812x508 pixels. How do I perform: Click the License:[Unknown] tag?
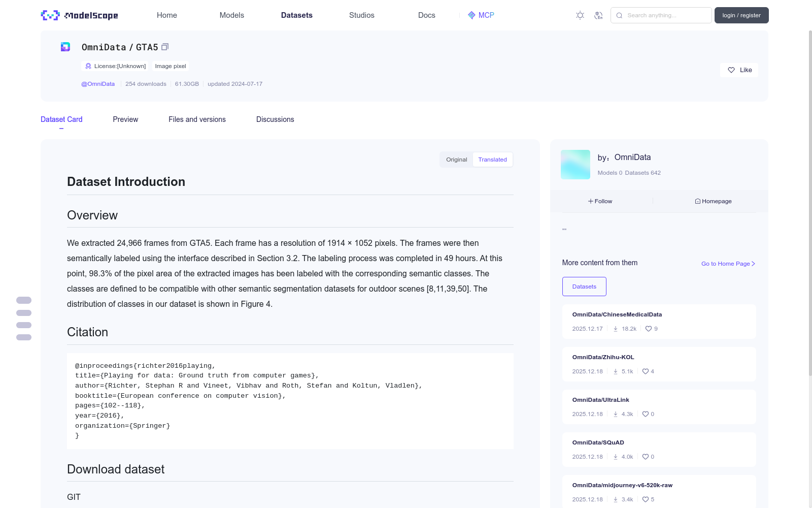pyautogui.click(x=116, y=66)
